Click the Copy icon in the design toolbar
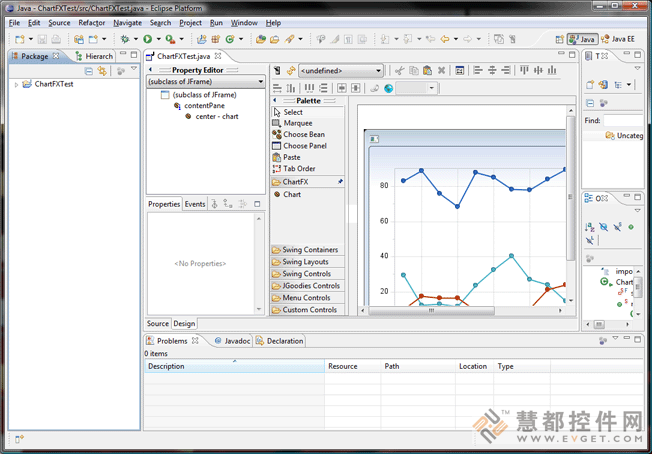 click(x=414, y=70)
